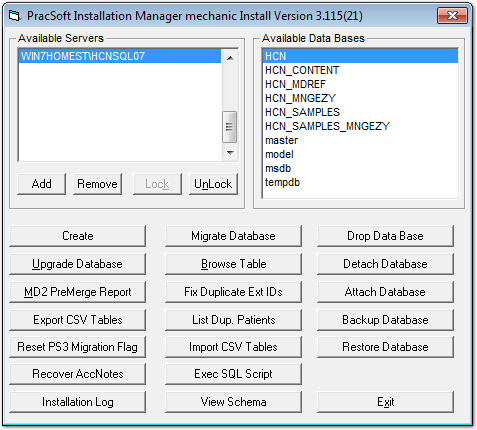Click the disabled Lock button
The height and width of the screenshot is (430, 477).
point(157,184)
